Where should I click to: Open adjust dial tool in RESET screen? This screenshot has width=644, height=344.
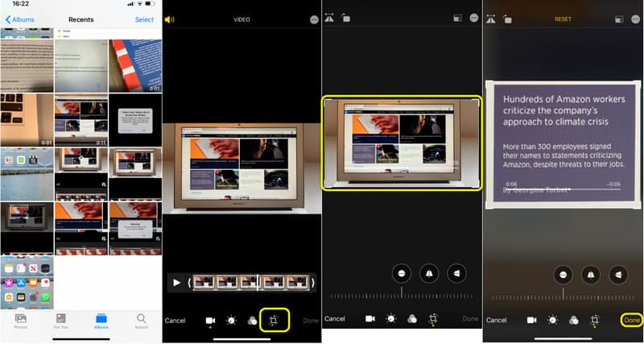553,320
